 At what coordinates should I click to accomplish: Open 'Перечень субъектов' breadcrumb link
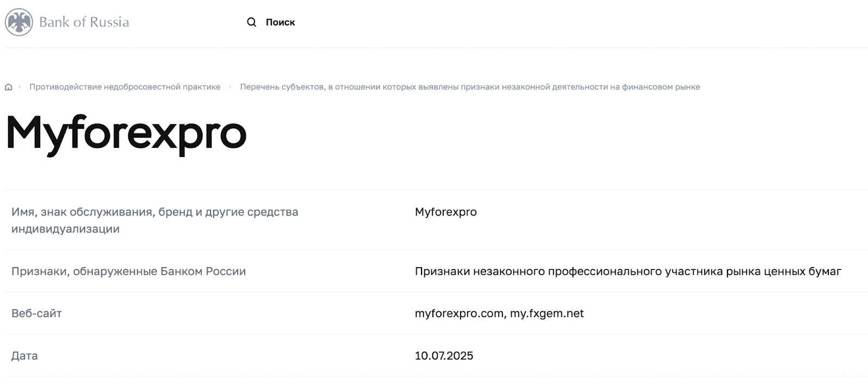[470, 87]
